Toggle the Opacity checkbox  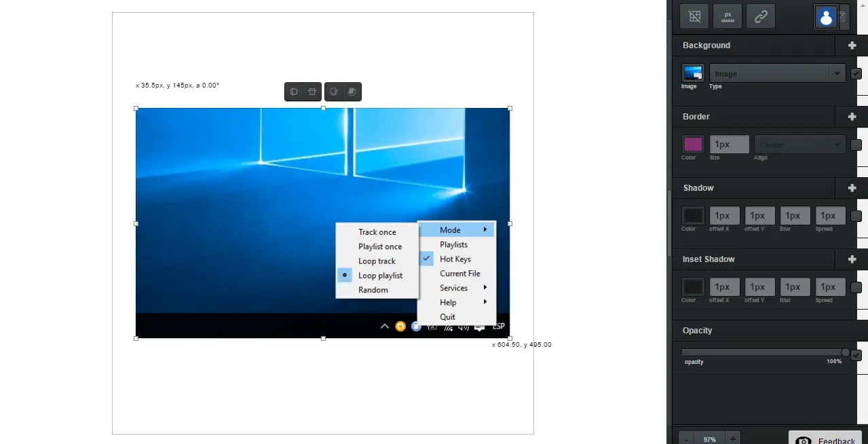click(856, 354)
